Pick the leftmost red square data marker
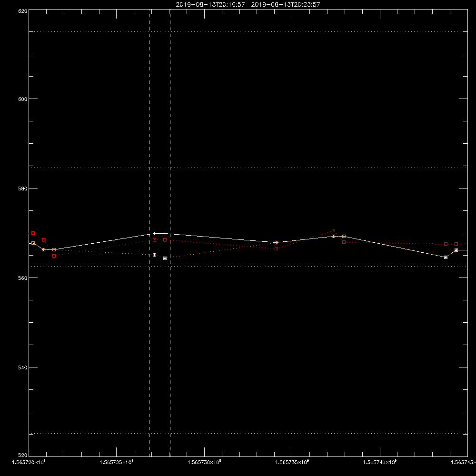The width and height of the screenshot is (476, 476). click(33, 233)
